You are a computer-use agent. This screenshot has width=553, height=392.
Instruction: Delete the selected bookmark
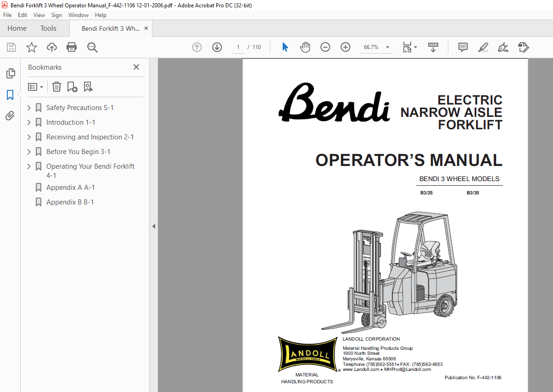coord(56,87)
